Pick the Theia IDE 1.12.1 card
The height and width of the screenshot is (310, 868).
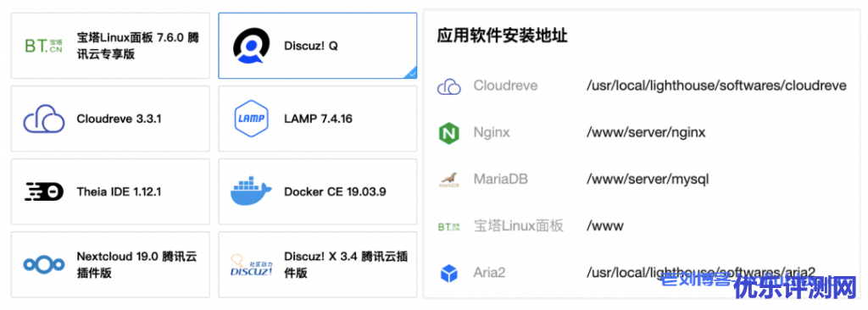(x=110, y=191)
